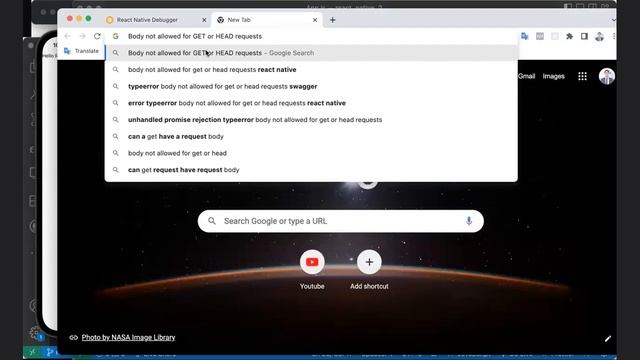The image size is (640, 360).
Task: Close the React Native Debugger tab
Action: click(204, 20)
